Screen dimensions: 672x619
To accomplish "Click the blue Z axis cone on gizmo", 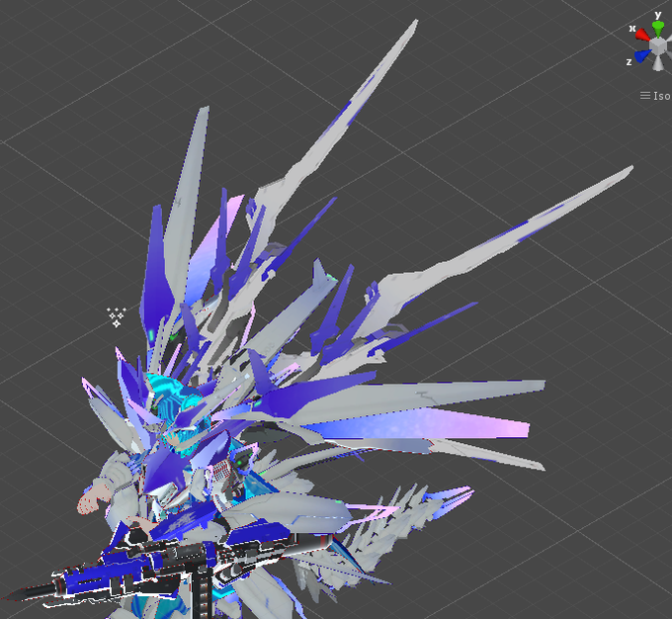I will tap(642, 55).
